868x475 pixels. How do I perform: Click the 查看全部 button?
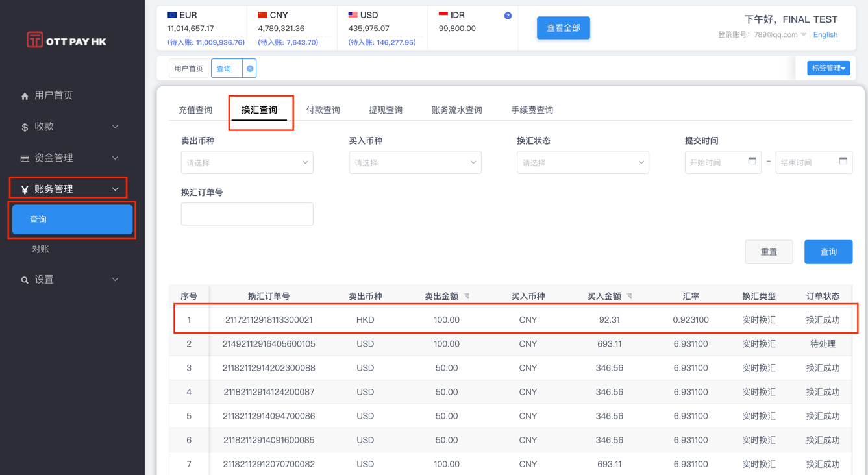pyautogui.click(x=563, y=28)
